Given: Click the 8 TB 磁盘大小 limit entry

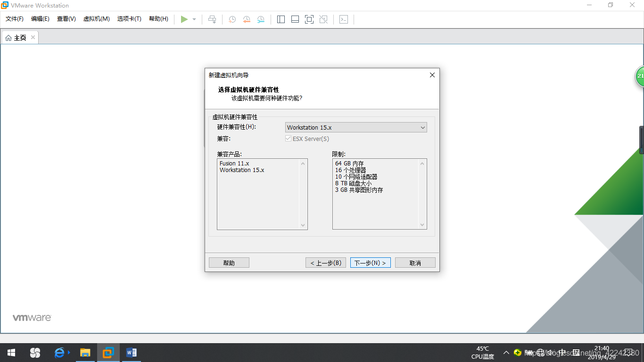Looking at the screenshot, I should click(353, 183).
